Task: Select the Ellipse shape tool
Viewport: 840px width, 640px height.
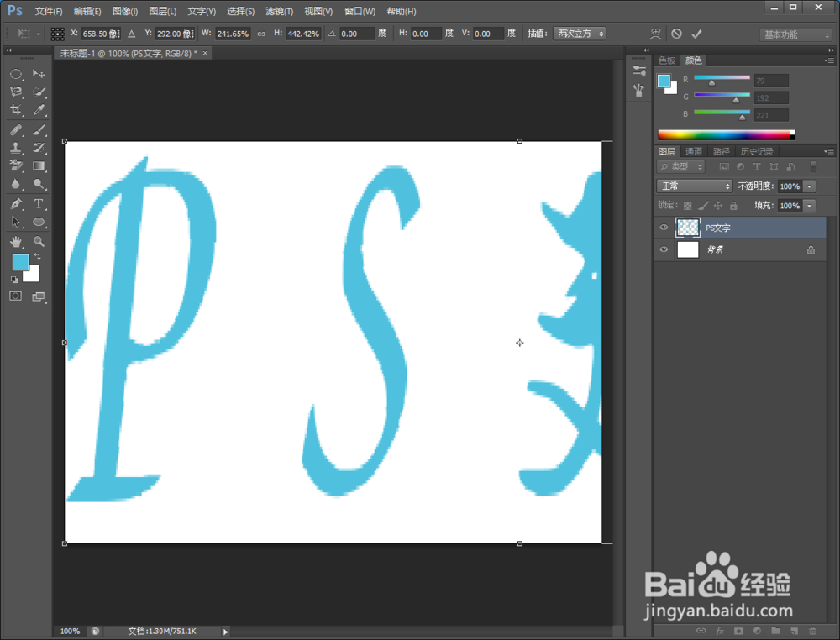Action: [39, 222]
